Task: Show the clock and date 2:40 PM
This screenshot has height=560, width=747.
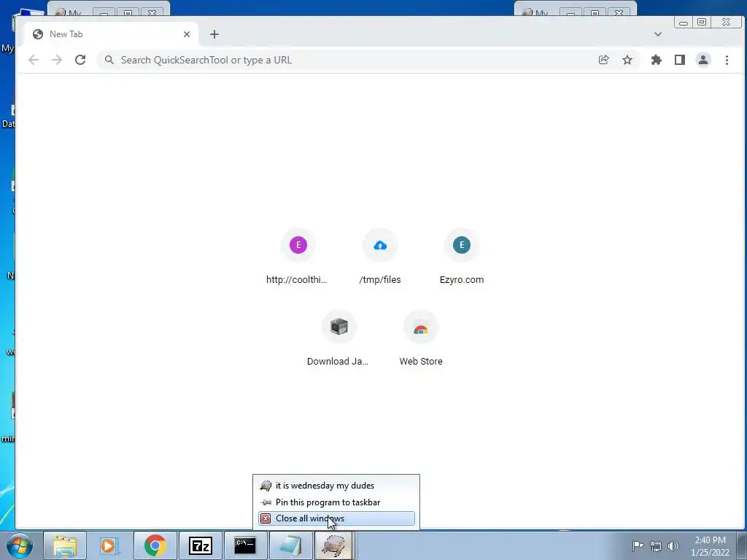Action: click(710, 546)
